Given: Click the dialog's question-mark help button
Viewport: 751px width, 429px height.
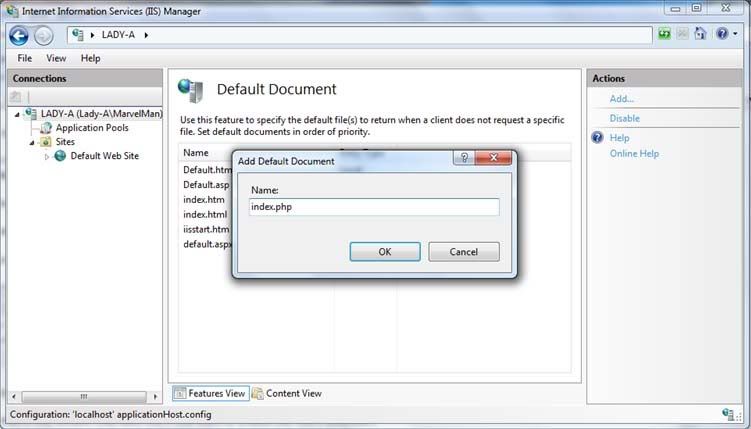Looking at the screenshot, I should pyautogui.click(x=464, y=158).
